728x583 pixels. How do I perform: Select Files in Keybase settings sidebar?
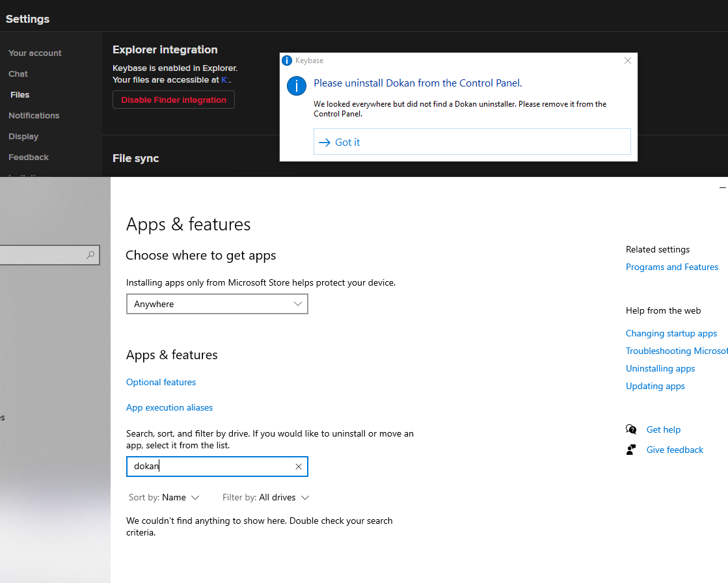[20, 95]
